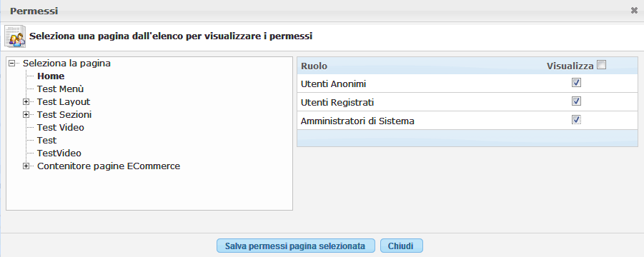Viewport: 644px width, 257px height.
Task: Expand the Test Layout tree node
Action: [26, 101]
